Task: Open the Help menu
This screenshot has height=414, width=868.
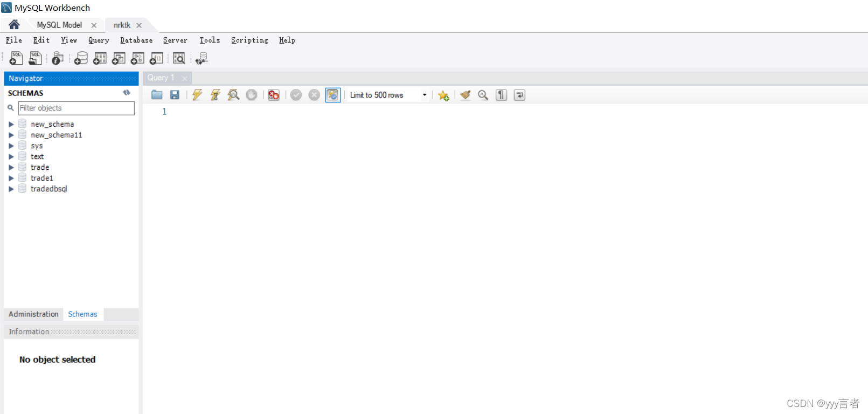Action: [x=287, y=40]
